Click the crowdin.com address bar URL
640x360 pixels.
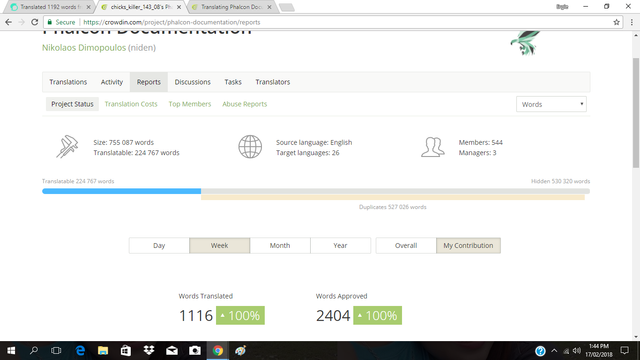click(171, 22)
